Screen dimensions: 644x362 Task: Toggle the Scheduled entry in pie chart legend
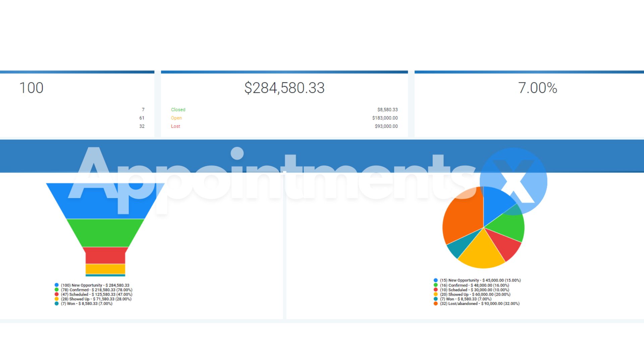(436, 290)
